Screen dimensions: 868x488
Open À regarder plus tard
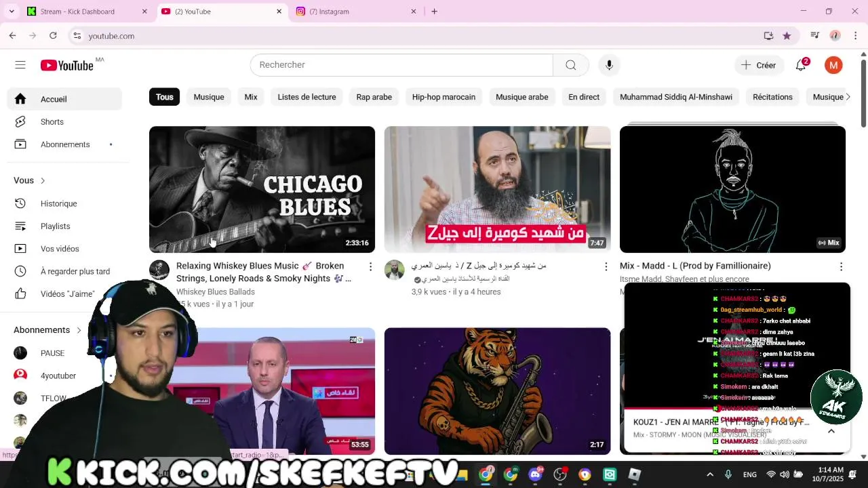click(65, 271)
